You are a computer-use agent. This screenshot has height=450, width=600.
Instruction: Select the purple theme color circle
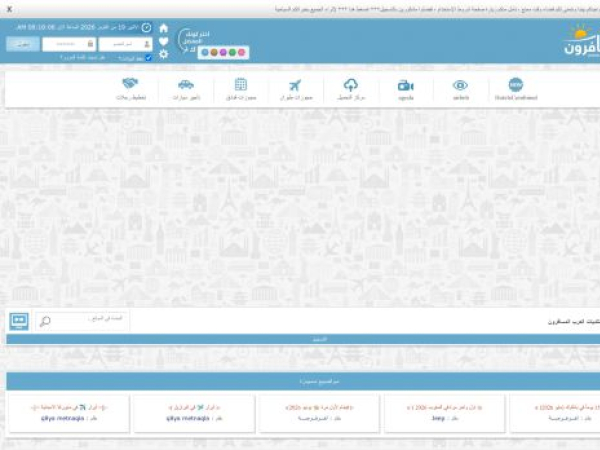223,52
